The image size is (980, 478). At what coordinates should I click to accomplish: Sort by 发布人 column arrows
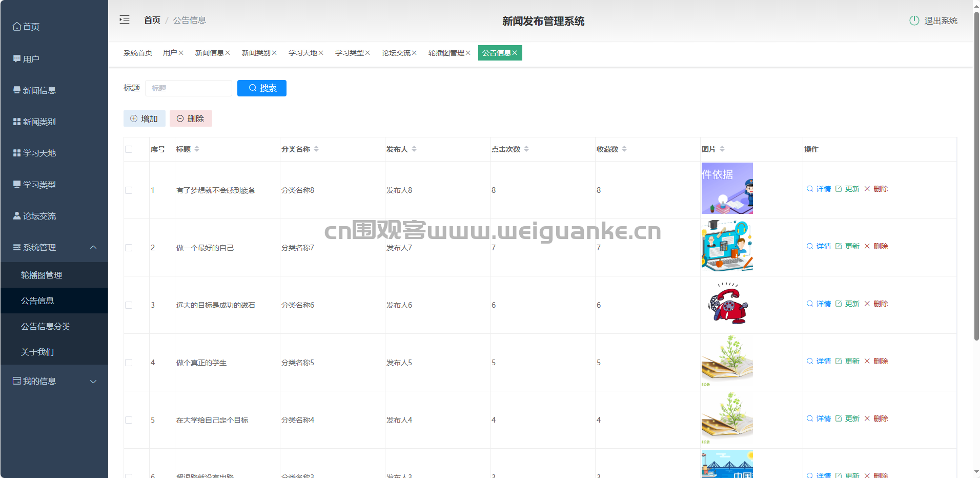tap(414, 149)
